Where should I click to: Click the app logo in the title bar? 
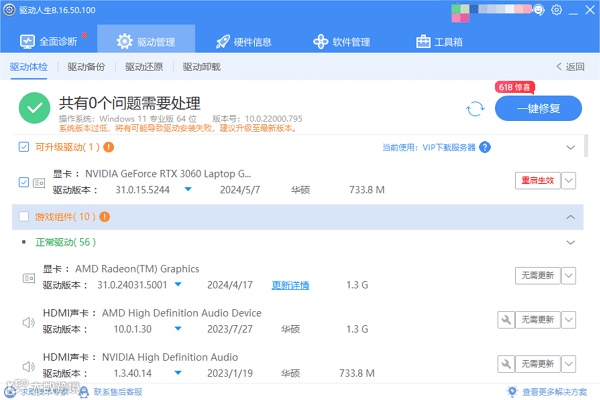(x=9, y=10)
